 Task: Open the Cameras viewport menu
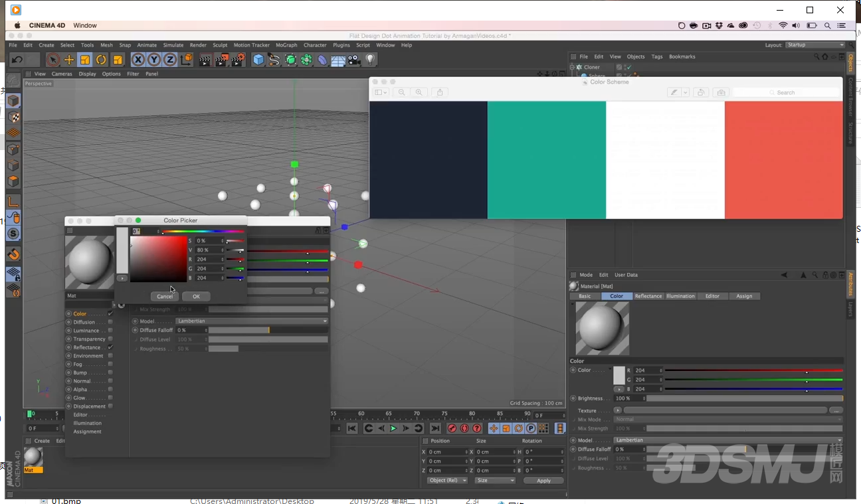point(62,74)
